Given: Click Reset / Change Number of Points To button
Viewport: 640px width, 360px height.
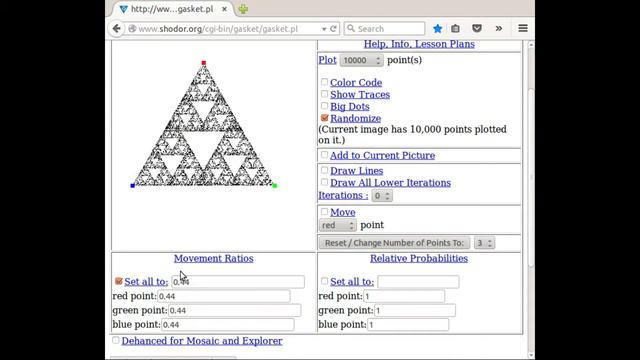Looking at the screenshot, I should 394,243.
